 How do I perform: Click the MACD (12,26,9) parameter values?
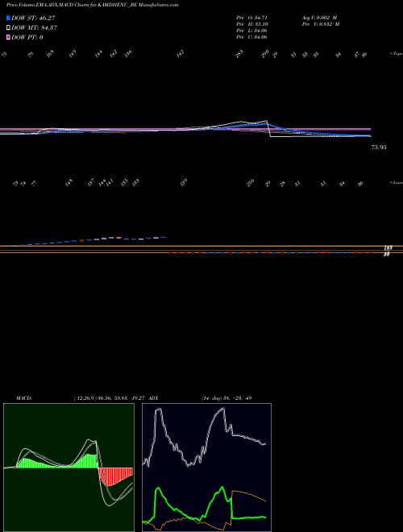pyautogui.click(x=110, y=398)
